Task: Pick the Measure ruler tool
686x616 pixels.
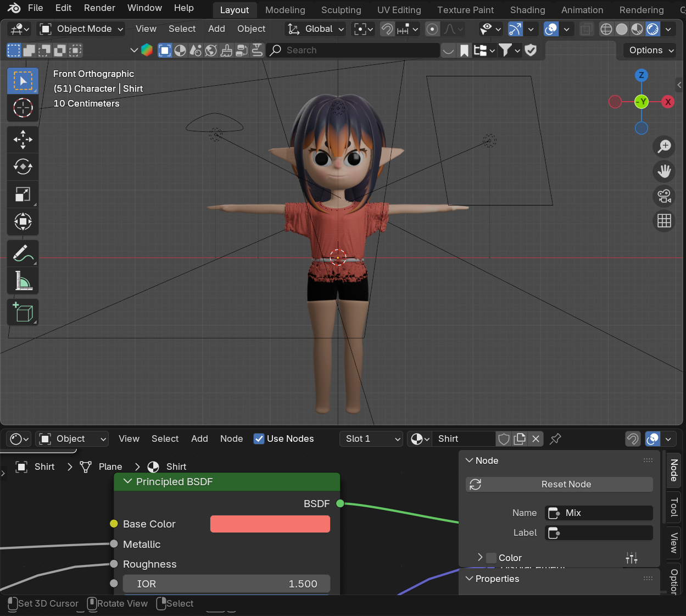Action: (23, 281)
